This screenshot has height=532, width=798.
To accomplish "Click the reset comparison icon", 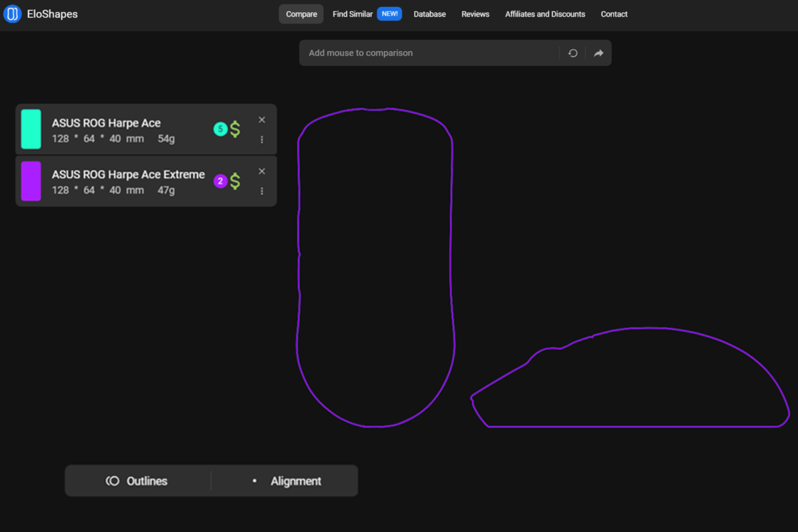I will 573,53.
